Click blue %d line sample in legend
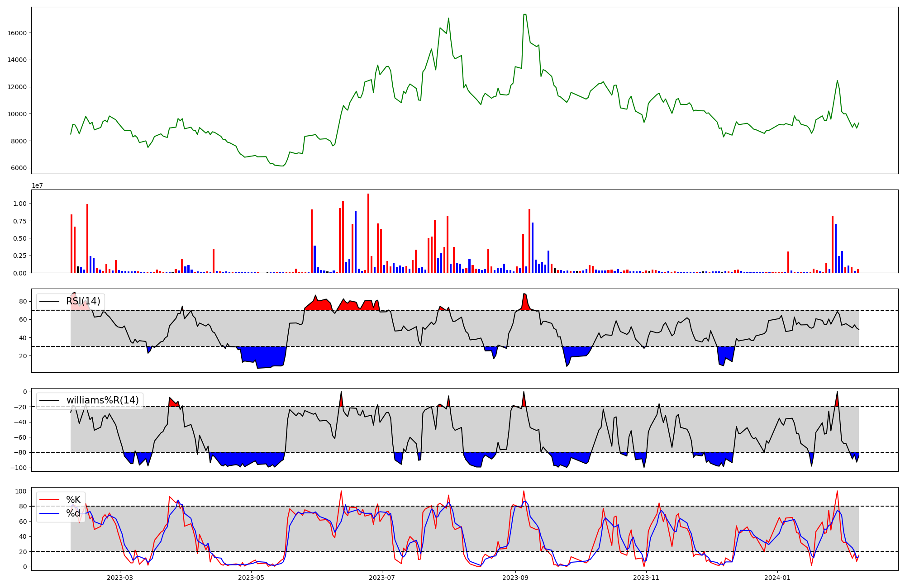Image resolution: width=905 pixels, height=588 pixels. [x=50, y=513]
